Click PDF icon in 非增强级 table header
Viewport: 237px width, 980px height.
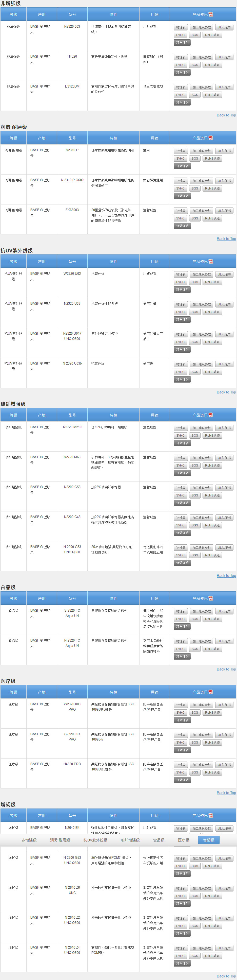tap(211, 14)
